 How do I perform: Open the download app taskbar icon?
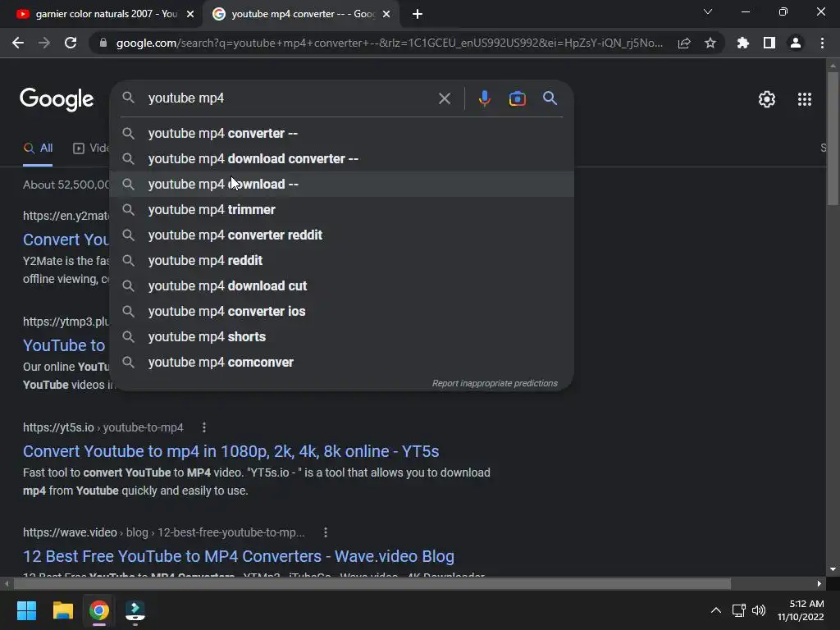pos(135,610)
